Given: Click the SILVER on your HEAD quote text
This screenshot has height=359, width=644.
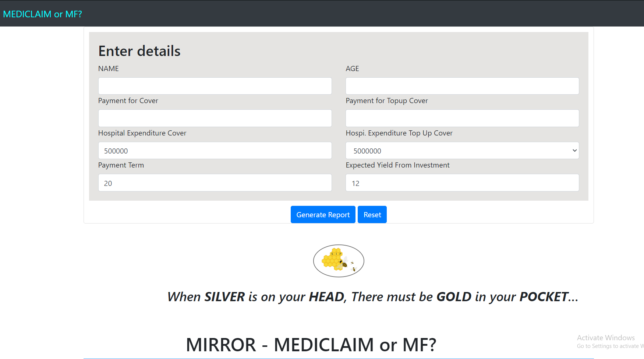Looking at the screenshot, I should point(372,297).
